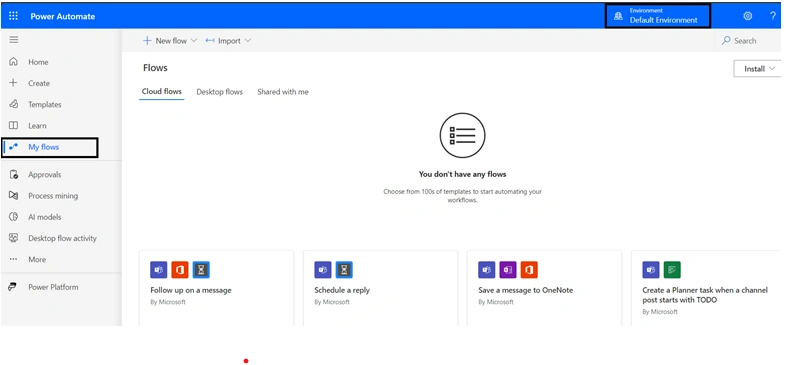This screenshot has height=365, width=786.
Task: Click delay hourglass icon on Schedule a reply
Action: coord(344,270)
